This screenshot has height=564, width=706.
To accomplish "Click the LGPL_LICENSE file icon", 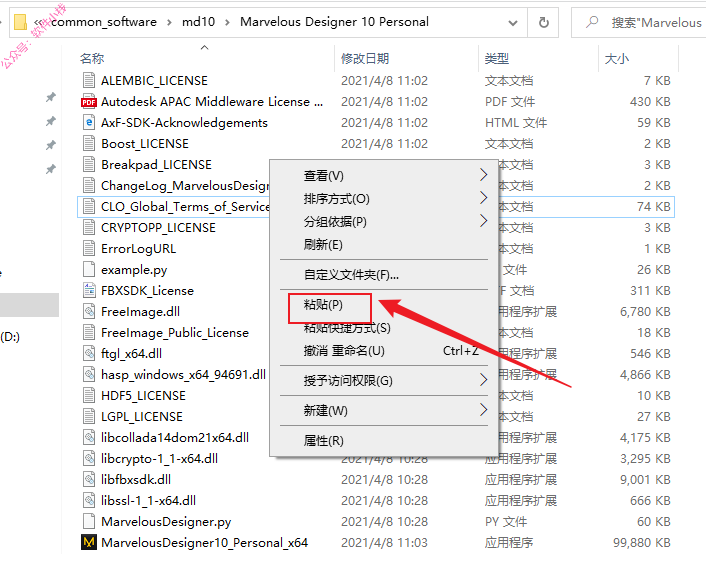I will click(x=89, y=417).
